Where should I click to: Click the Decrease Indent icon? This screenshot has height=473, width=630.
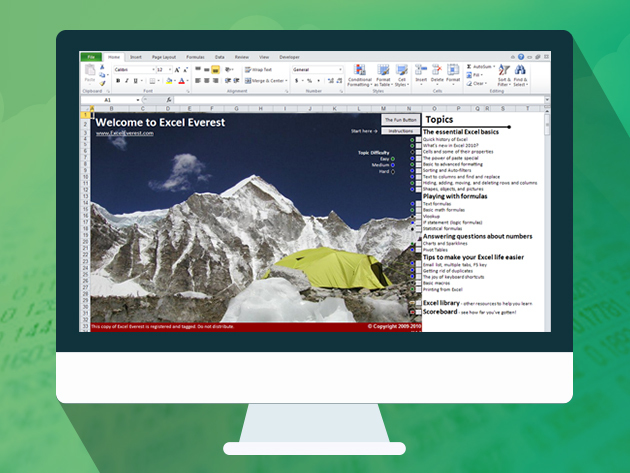point(228,81)
